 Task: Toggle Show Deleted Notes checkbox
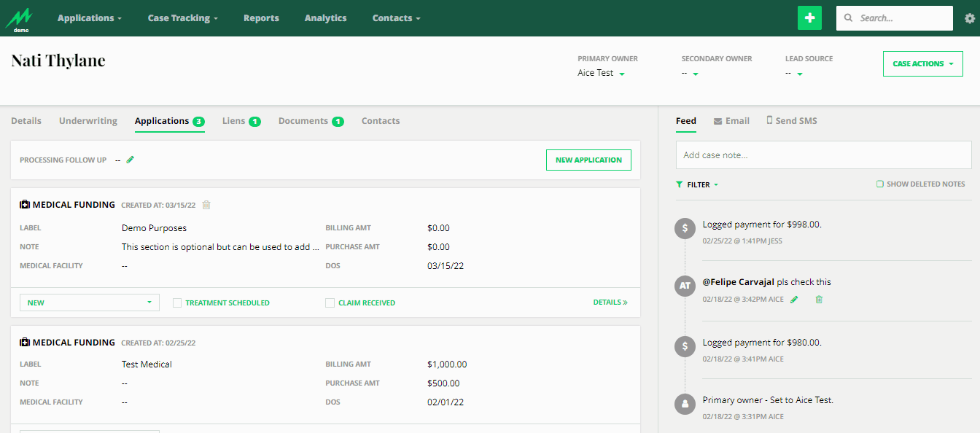point(880,184)
